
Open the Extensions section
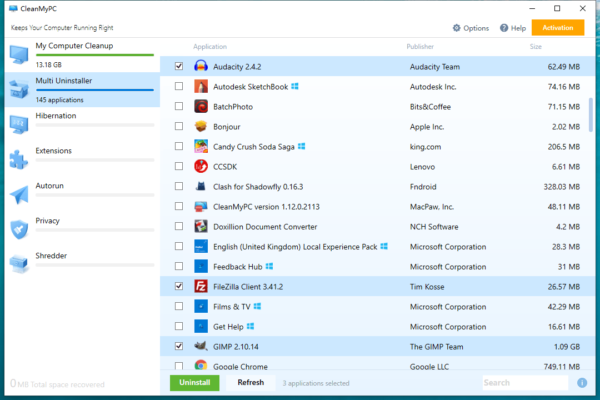click(82, 160)
